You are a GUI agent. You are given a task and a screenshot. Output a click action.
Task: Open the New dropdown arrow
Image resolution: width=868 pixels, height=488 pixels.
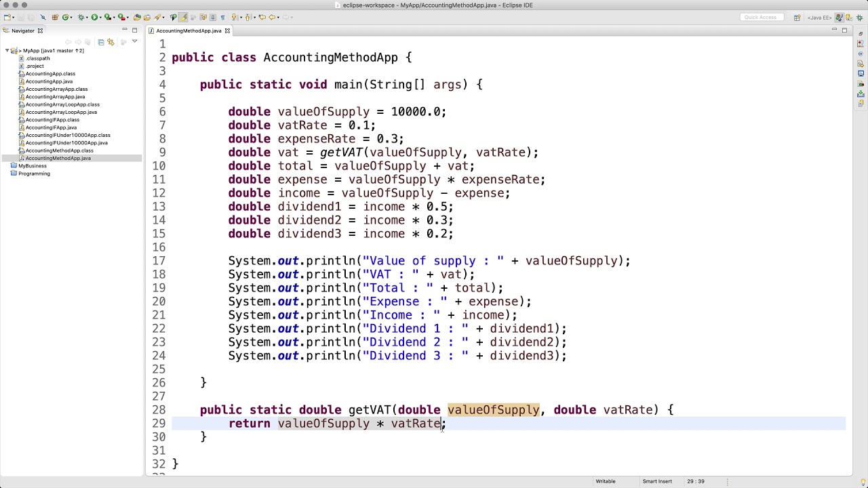(x=14, y=17)
